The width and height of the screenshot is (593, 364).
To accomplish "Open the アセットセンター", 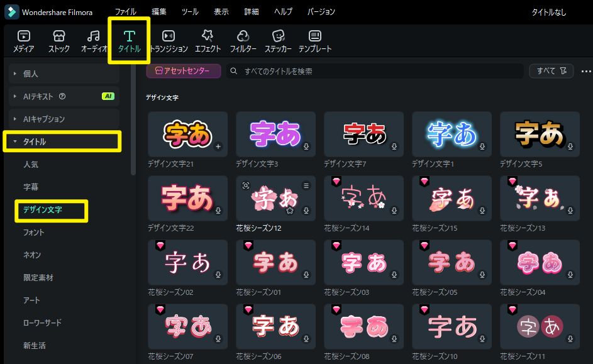I will point(183,70).
